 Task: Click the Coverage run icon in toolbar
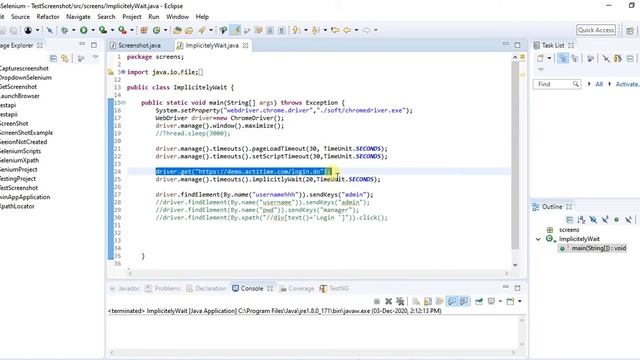[103, 30]
